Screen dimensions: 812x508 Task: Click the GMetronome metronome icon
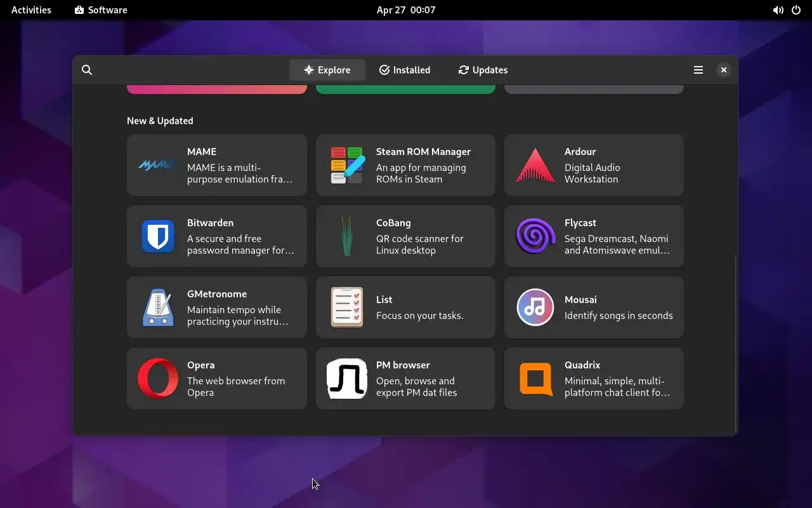tap(157, 307)
